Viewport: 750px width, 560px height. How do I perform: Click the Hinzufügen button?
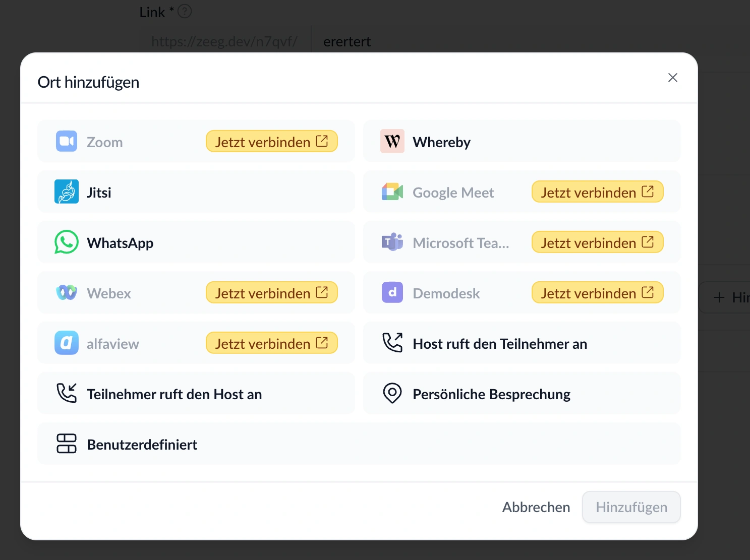(x=631, y=507)
